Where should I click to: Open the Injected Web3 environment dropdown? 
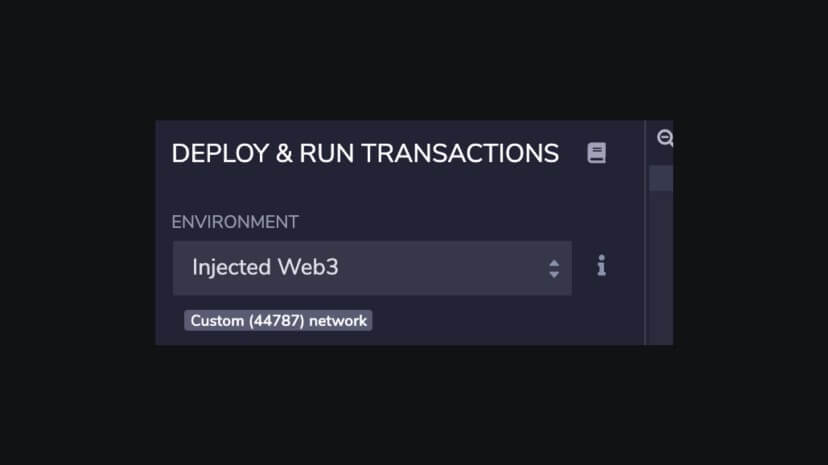(371, 268)
